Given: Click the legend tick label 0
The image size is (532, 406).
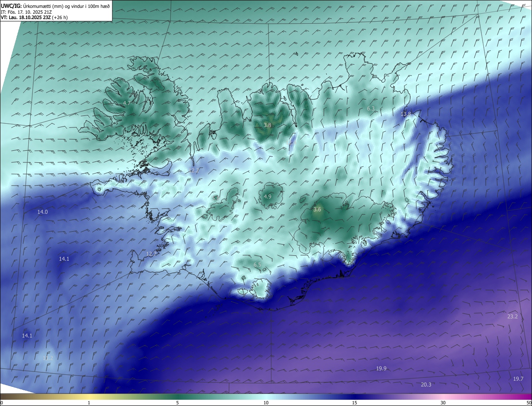Looking at the screenshot, I should click(x=1, y=403).
